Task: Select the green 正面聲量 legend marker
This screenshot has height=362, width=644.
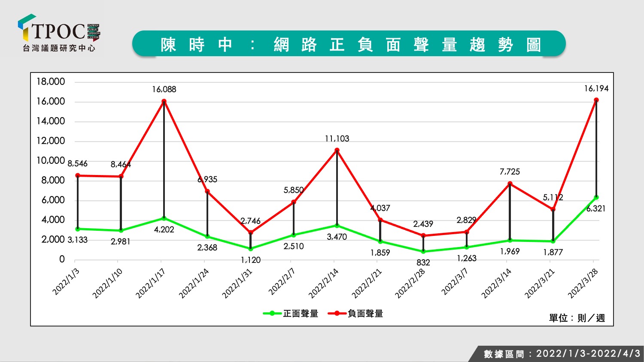Action: [272, 314]
